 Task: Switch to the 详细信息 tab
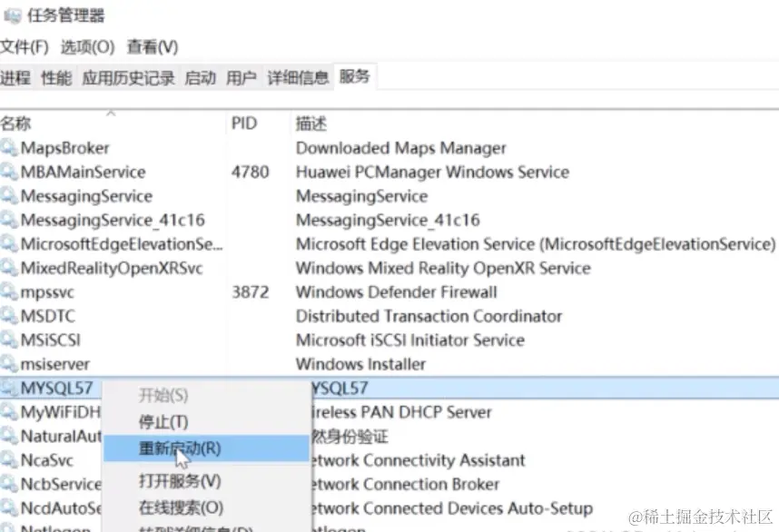coord(298,78)
